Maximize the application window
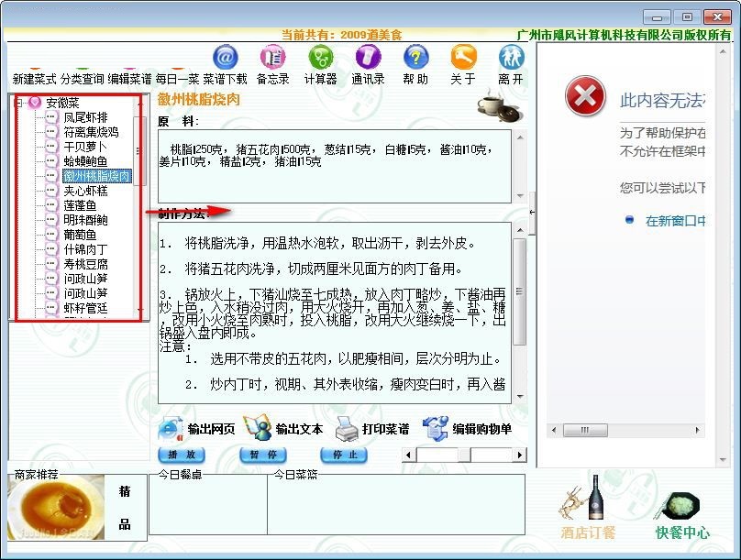 pos(687,17)
